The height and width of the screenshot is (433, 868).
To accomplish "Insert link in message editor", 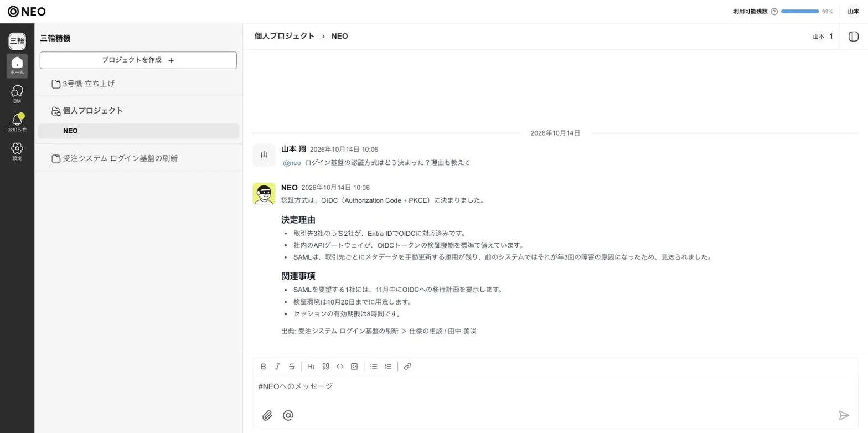I will tap(407, 367).
